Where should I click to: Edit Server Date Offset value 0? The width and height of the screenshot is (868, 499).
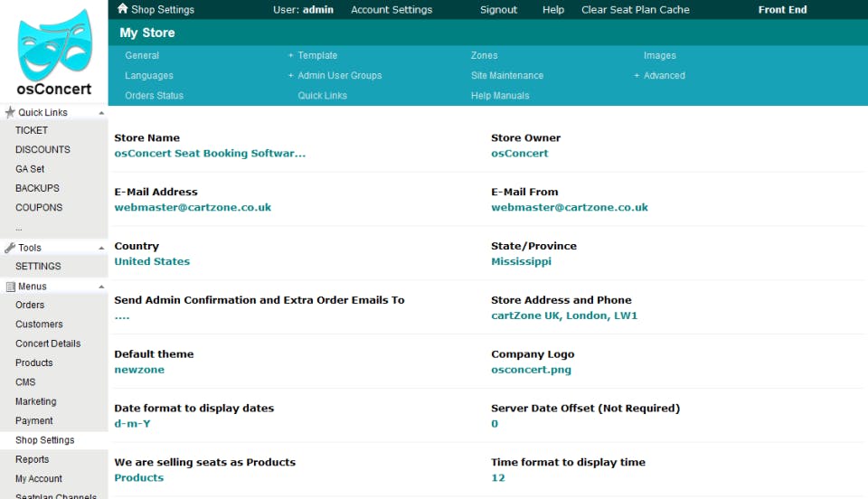point(495,424)
